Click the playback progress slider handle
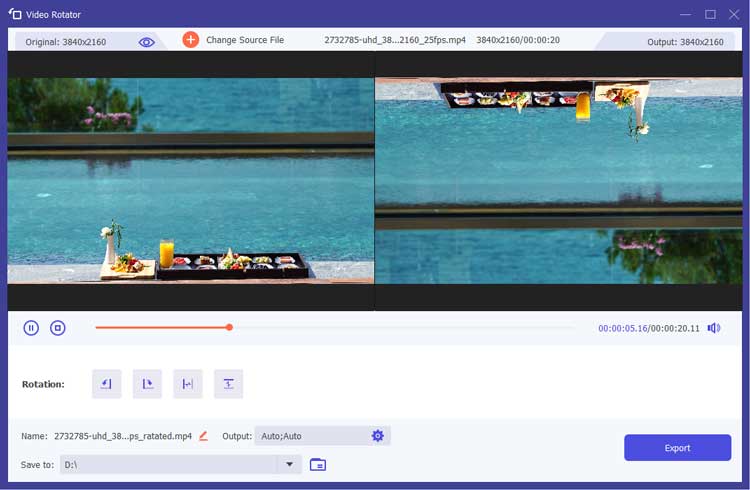 (229, 327)
